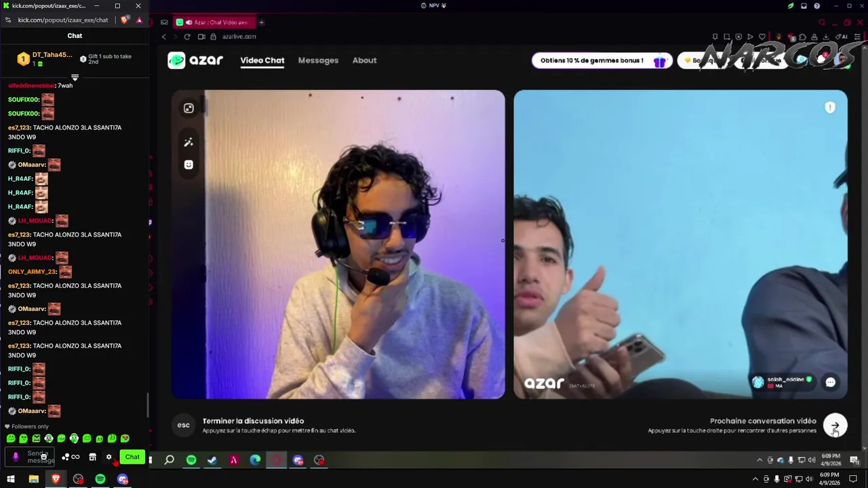
Task: Open the AI button in browser toolbar
Action: pos(842,37)
